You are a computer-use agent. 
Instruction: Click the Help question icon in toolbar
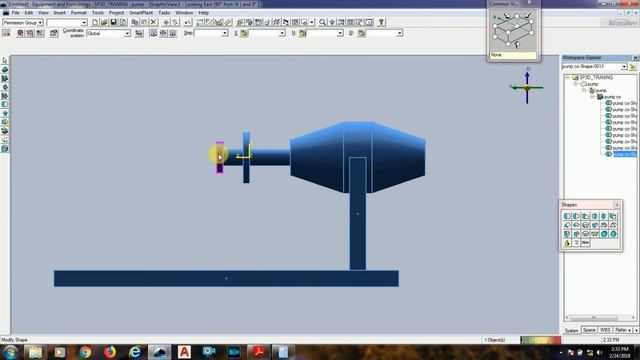point(381,22)
